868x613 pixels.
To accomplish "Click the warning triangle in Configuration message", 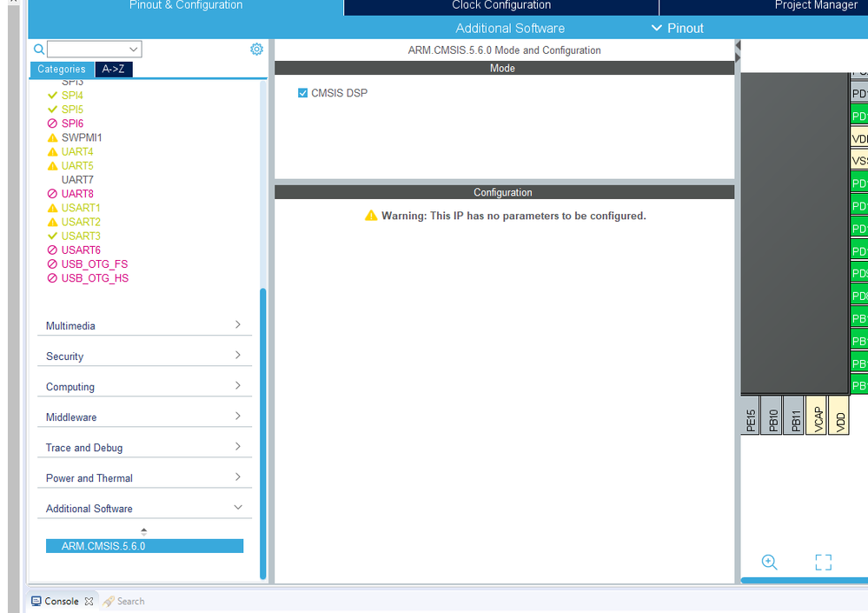I will click(371, 216).
